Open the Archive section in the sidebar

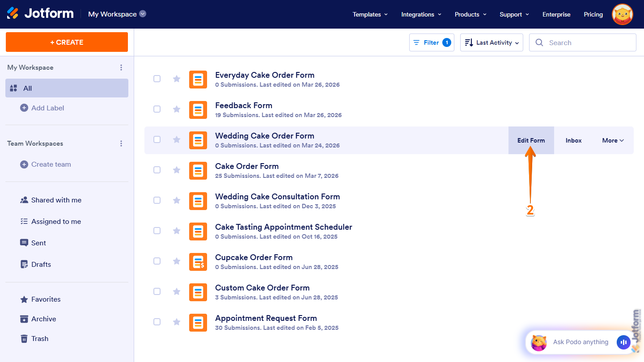(43, 319)
